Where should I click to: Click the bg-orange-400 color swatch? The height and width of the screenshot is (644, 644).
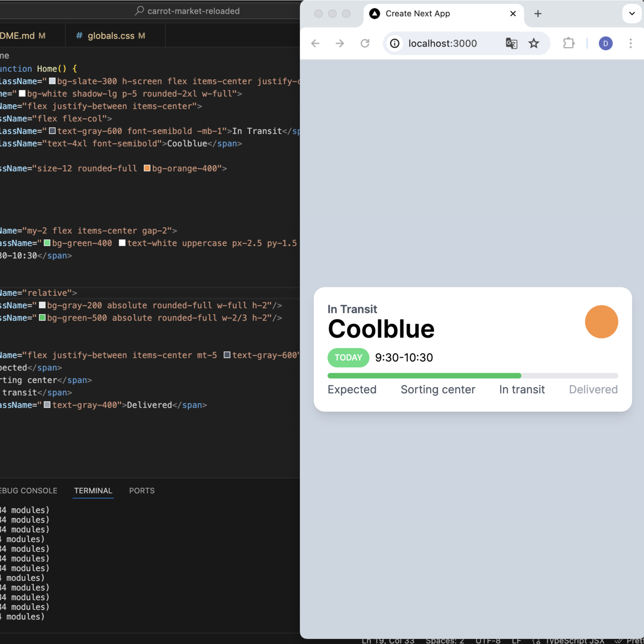(x=147, y=168)
